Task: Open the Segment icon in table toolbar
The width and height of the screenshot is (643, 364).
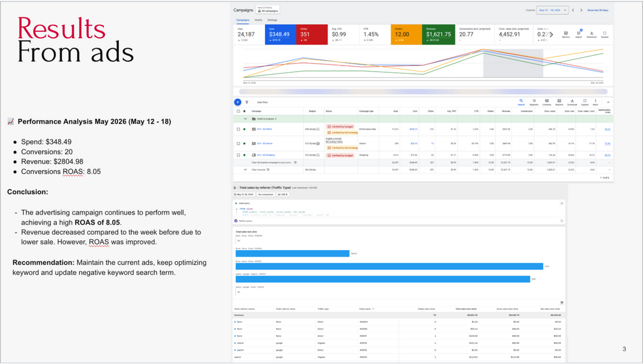Action: (534, 102)
